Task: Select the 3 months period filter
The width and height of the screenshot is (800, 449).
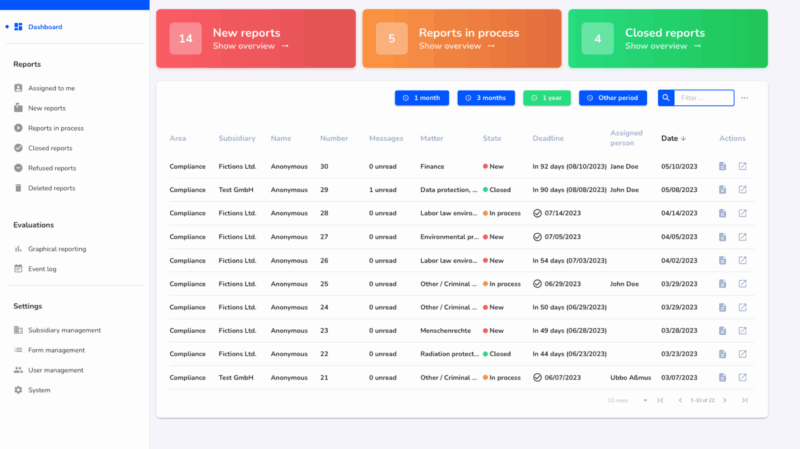Action: [486, 98]
